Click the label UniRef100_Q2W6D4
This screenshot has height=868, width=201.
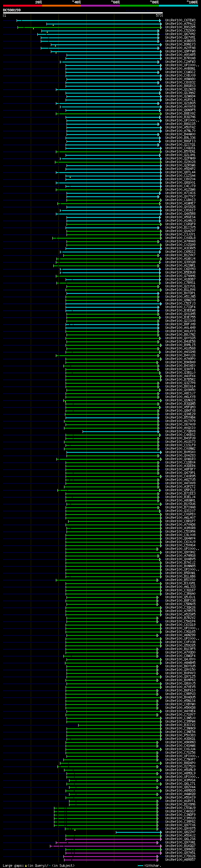180,96
